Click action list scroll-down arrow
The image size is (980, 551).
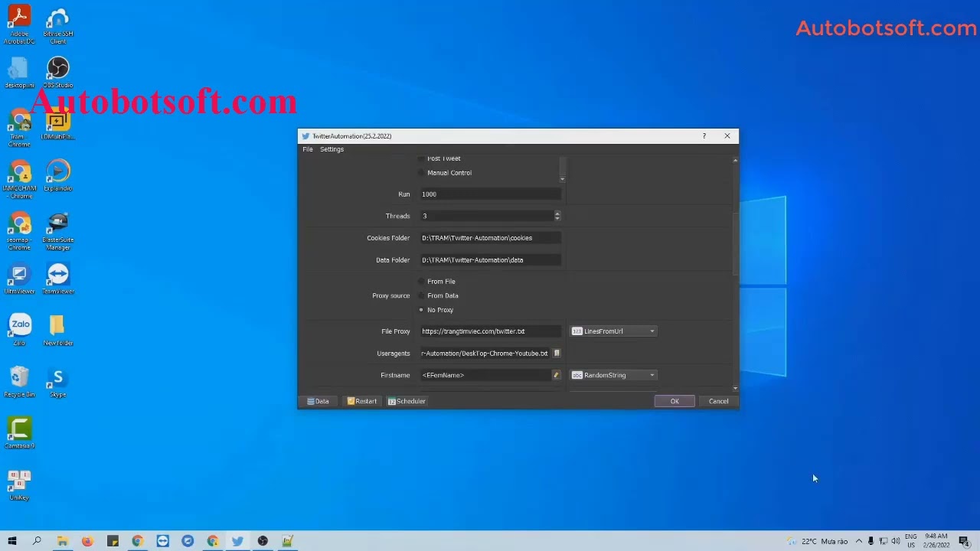[563, 179]
